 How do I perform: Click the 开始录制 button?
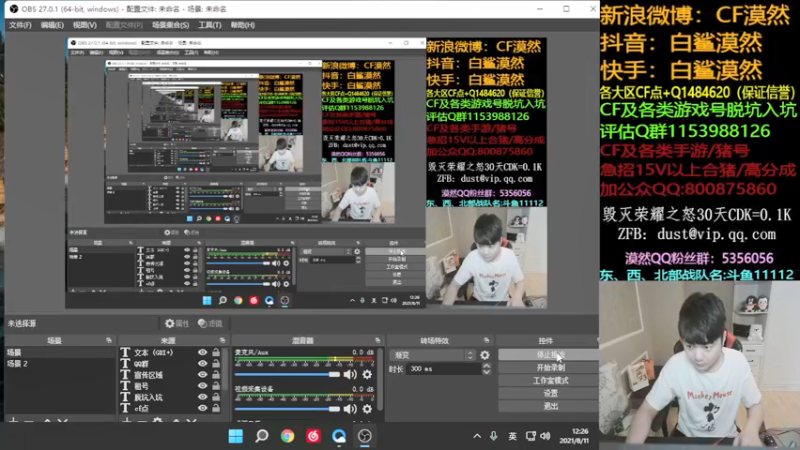pyautogui.click(x=549, y=367)
